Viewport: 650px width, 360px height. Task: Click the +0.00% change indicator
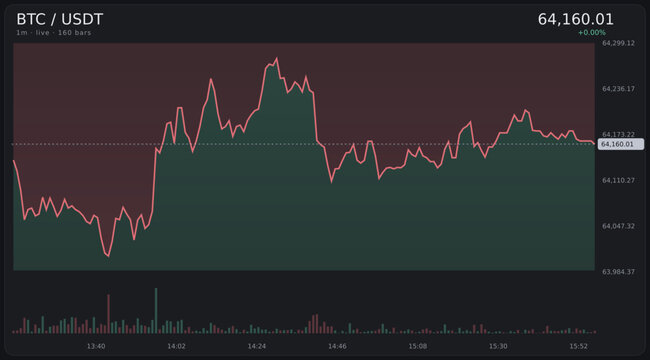pos(592,33)
